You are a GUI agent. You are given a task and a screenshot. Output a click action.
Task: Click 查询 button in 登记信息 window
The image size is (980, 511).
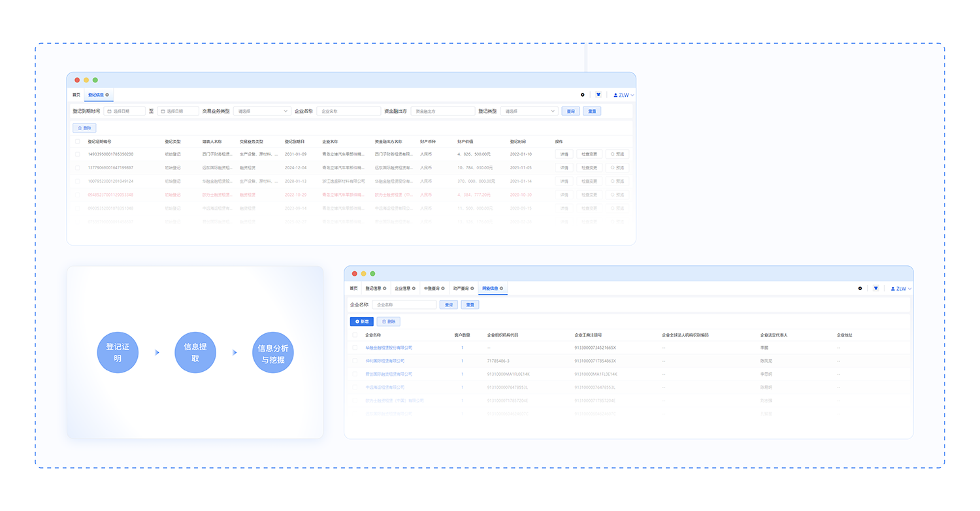[x=570, y=111]
